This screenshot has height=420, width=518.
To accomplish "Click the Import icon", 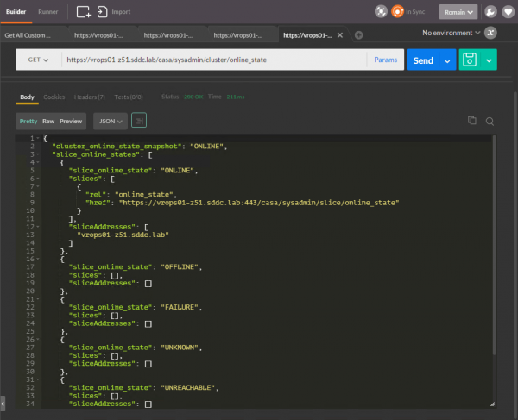I will point(102,12).
